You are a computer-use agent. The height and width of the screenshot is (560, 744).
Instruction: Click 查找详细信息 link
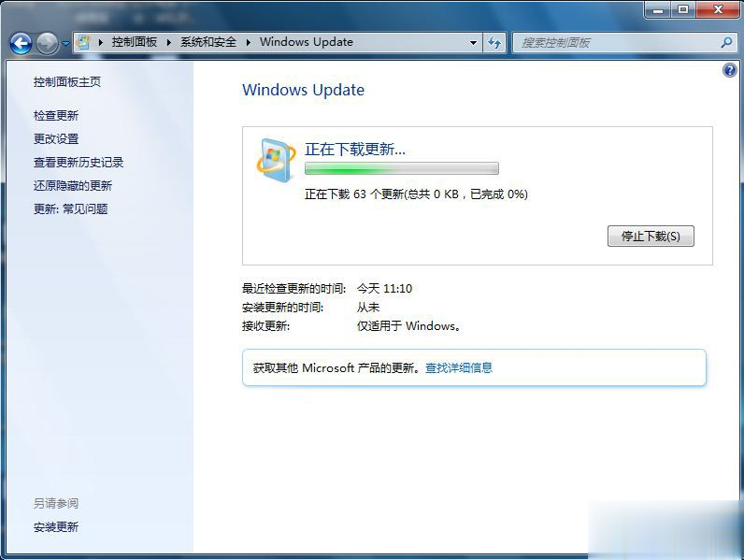coord(459,367)
